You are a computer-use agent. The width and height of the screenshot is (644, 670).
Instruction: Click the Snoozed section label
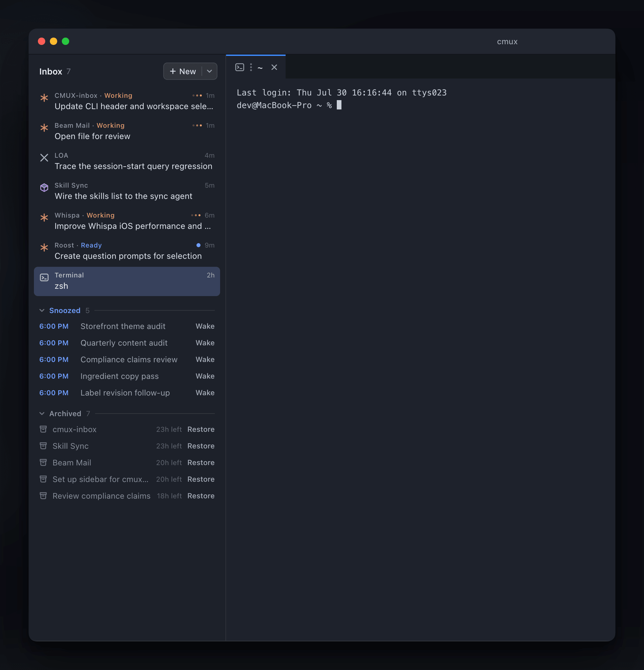coord(65,310)
